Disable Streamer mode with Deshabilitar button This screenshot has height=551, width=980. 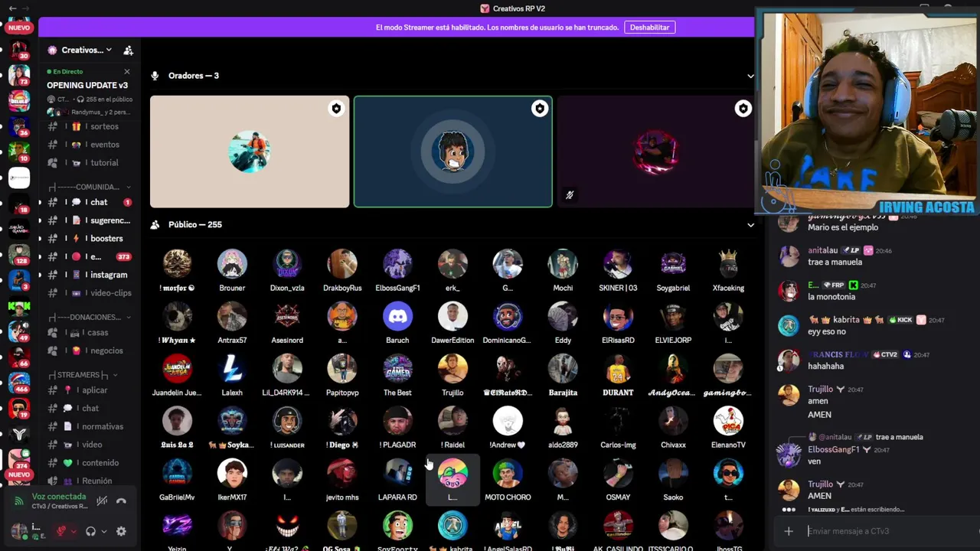coord(649,27)
